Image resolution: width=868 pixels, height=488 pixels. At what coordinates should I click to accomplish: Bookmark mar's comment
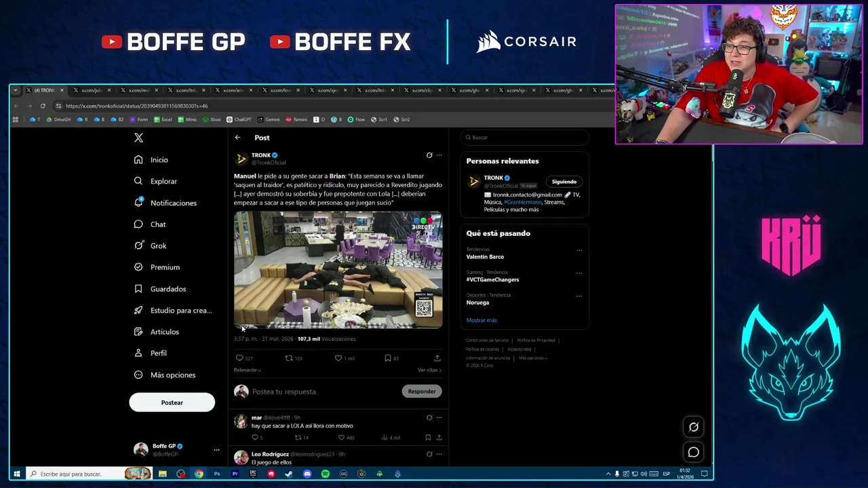coord(428,438)
